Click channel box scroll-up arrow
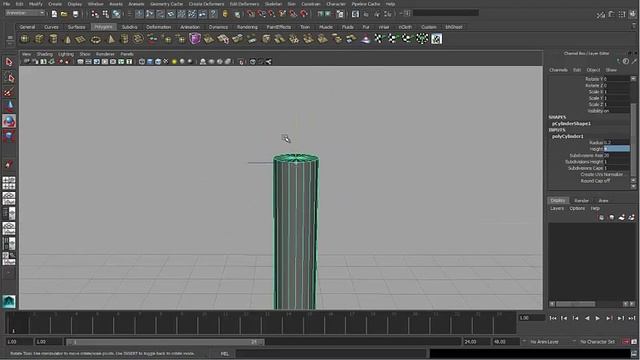640x360 pixels. click(x=633, y=78)
